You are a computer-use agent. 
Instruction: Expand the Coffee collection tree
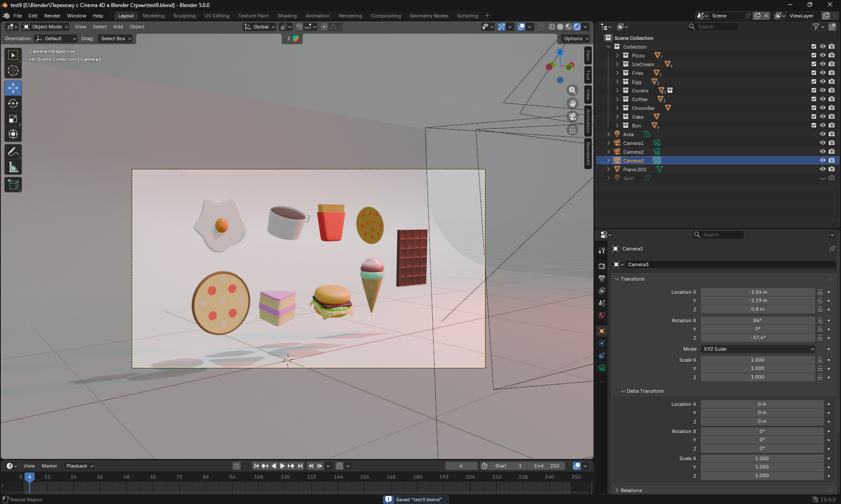[617, 99]
